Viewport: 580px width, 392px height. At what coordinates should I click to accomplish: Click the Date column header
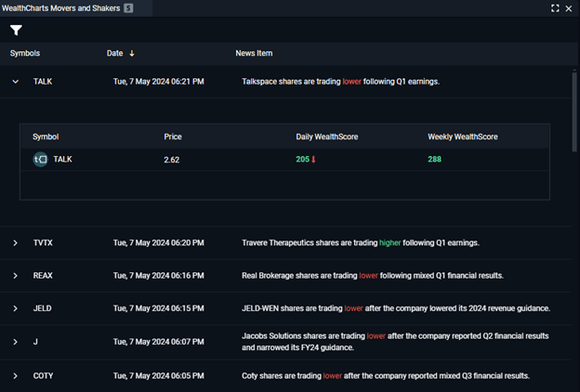[x=114, y=53]
